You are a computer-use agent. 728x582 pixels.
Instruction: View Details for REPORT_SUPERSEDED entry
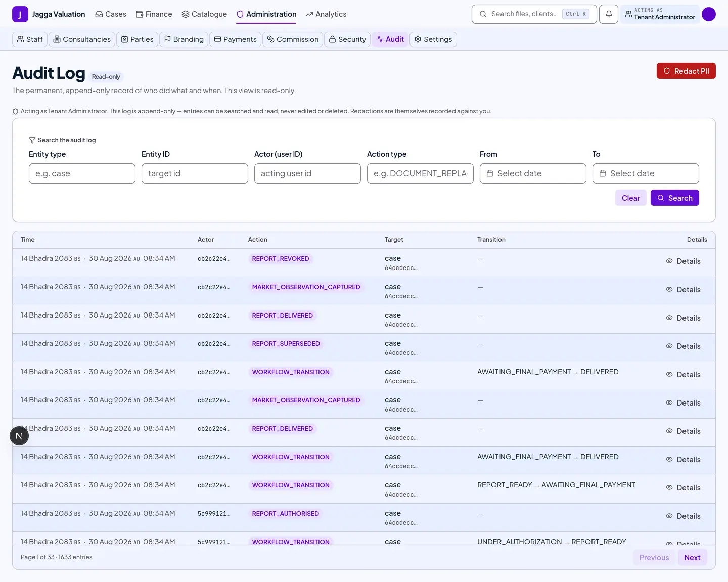pos(683,346)
